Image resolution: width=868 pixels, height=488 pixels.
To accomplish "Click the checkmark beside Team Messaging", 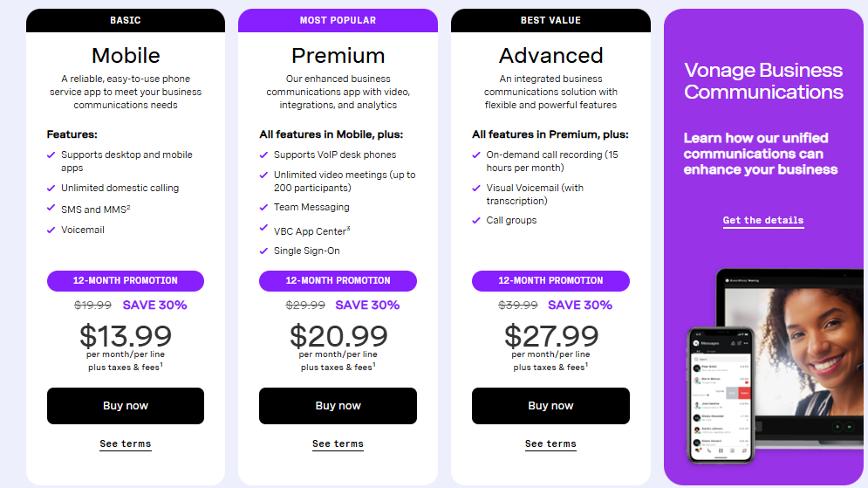I will tap(264, 207).
